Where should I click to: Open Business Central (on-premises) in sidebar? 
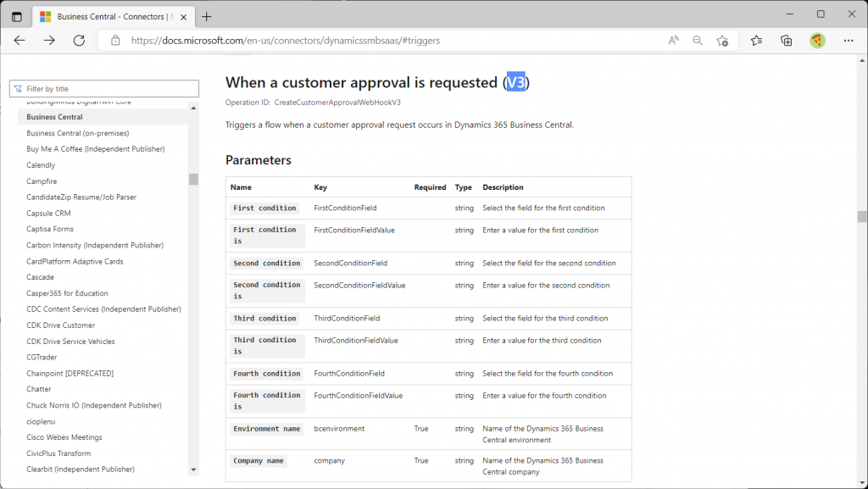77,133
